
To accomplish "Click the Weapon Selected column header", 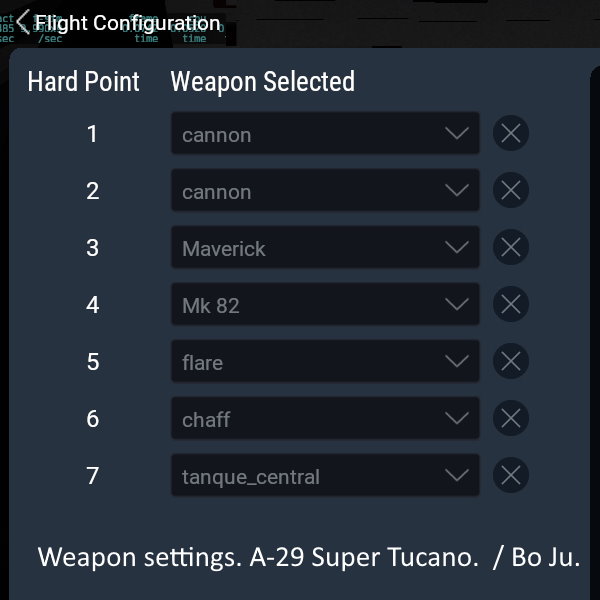I will coord(262,82).
